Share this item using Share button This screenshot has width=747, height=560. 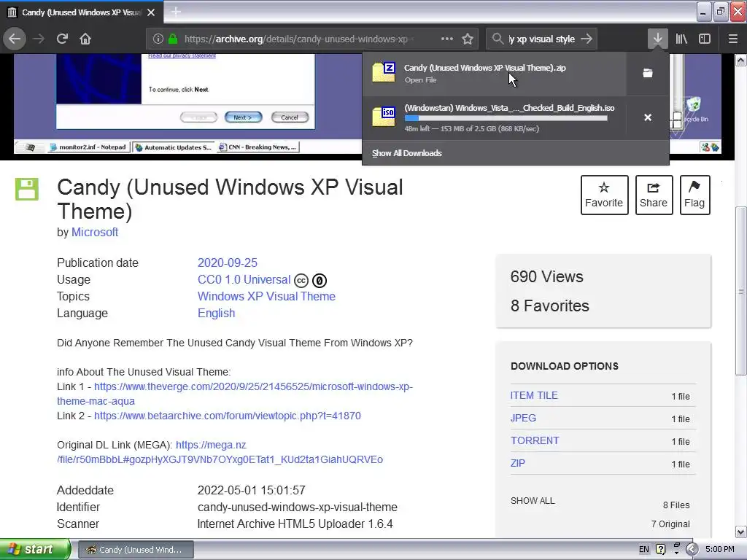coord(654,195)
